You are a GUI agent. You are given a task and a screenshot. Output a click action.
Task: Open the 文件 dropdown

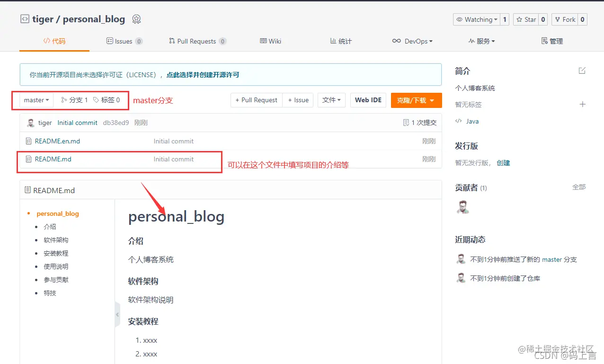[331, 100]
